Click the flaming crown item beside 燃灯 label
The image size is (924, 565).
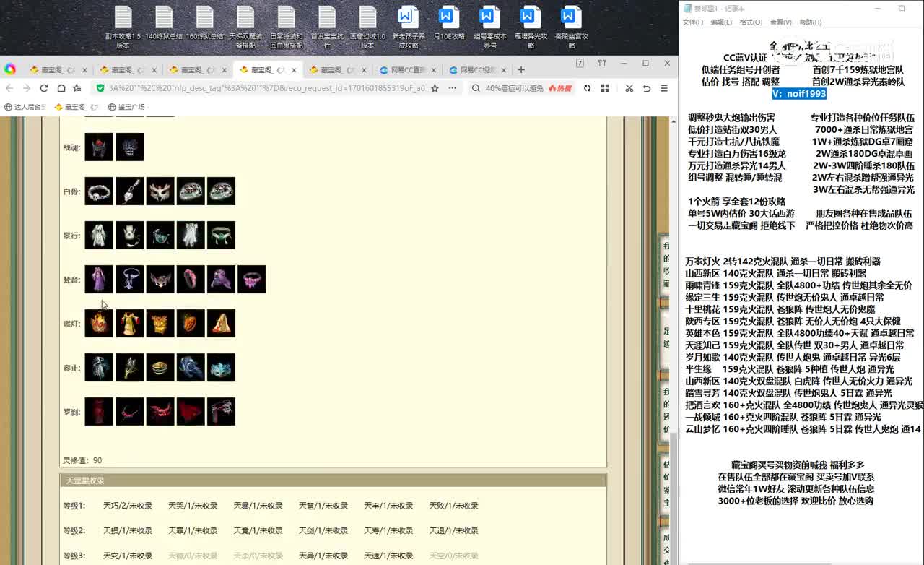pos(99,324)
